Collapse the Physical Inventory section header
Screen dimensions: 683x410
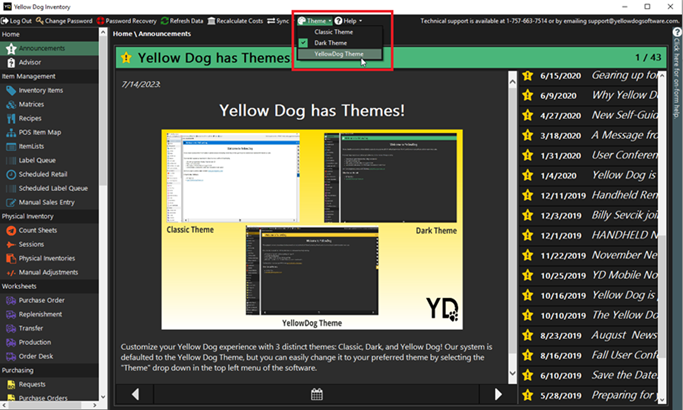pyautogui.click(x=49, y=216)
